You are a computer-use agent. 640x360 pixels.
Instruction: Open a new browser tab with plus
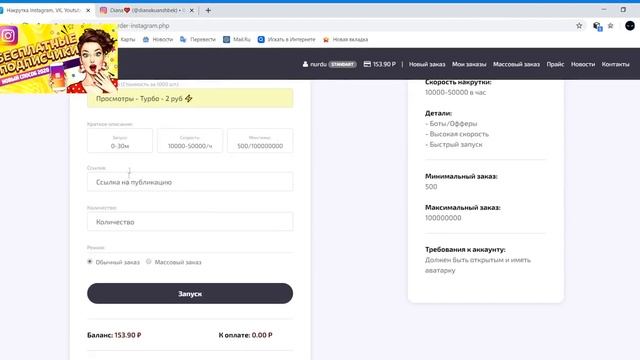pos(208,10)
